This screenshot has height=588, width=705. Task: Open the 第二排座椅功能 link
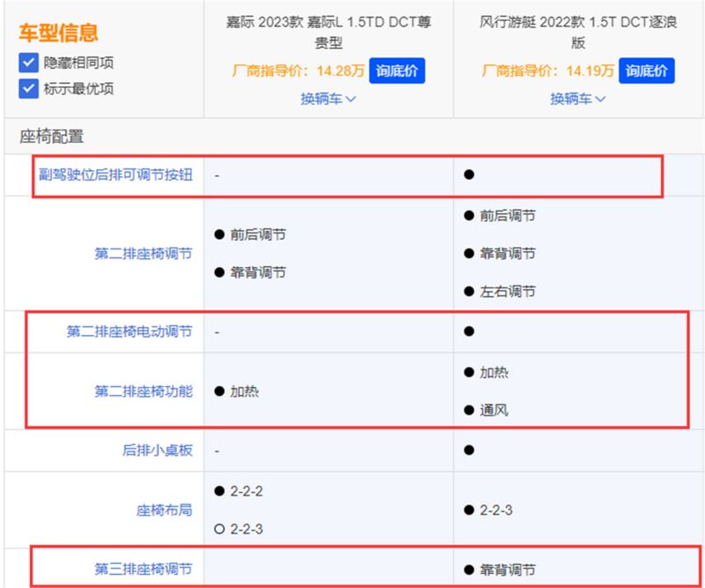pyautogui.click(x=144, y=391)
